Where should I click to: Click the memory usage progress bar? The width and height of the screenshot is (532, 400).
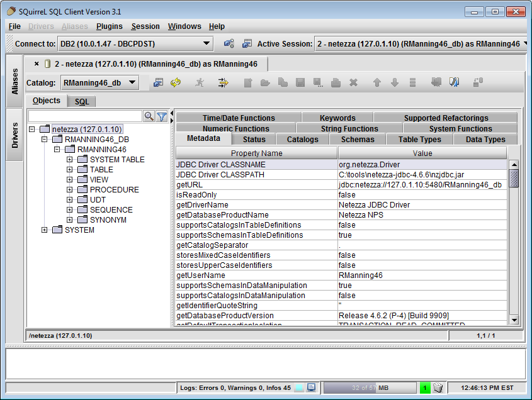click(370, 388)
